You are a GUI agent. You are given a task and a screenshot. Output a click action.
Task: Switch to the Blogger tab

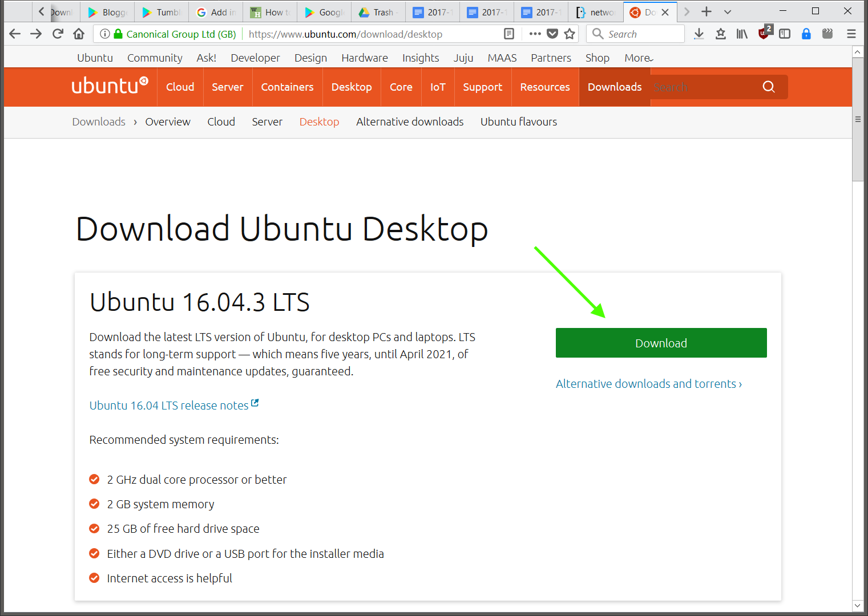point(108,12)
